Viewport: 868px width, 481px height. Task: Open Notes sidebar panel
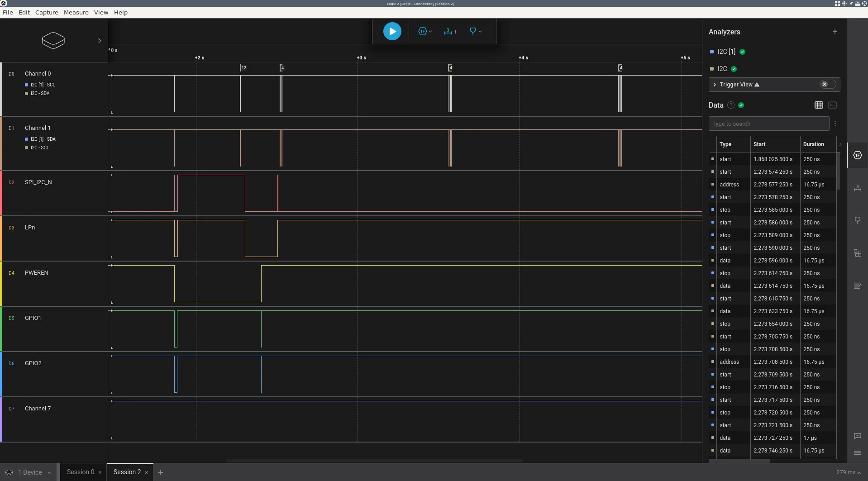857,286
